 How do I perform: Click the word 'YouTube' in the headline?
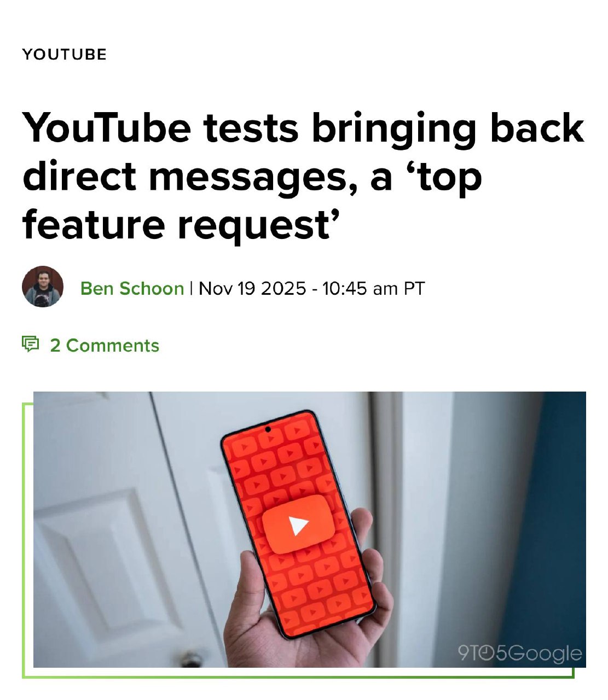(107, 128)
